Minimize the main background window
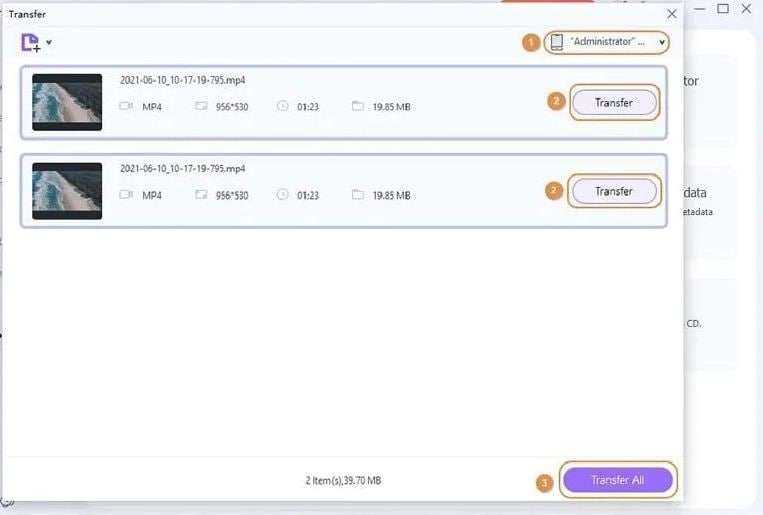Image resolution: width=763 pixels, height=515 pixels. pos(700,9)
